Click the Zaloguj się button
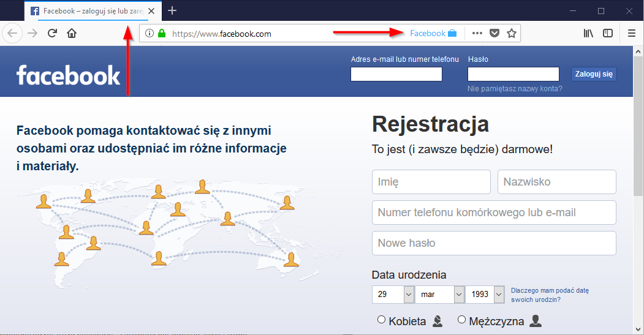The height and width of the screenshot is (335, 644). pos(594,74)
